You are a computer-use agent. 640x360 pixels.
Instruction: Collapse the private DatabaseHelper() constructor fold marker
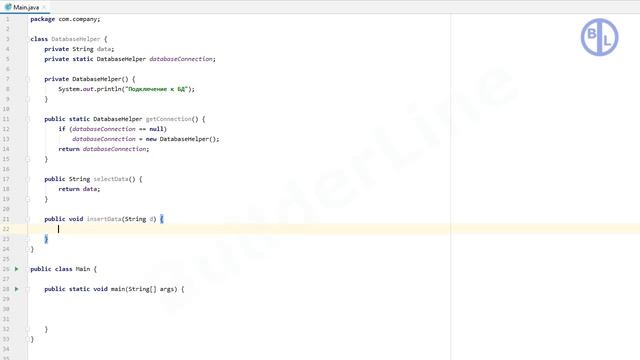click(28, 79)
